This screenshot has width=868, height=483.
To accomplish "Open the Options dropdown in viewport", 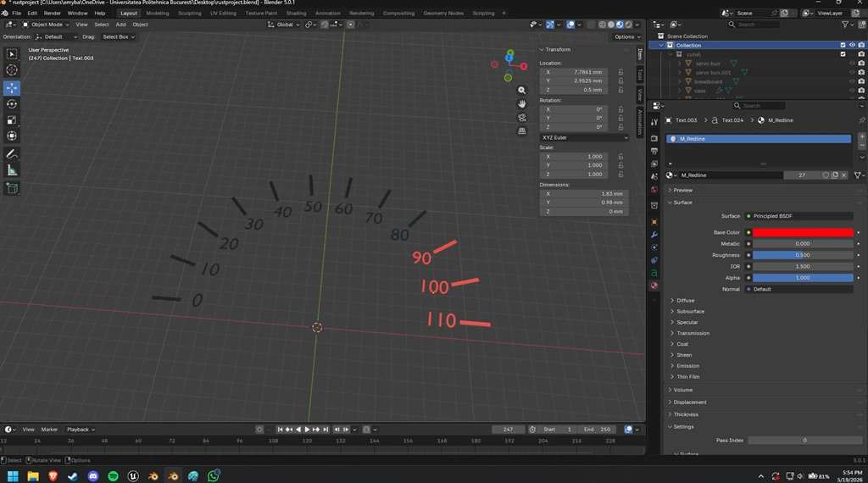I will click(x=627, y=37).
